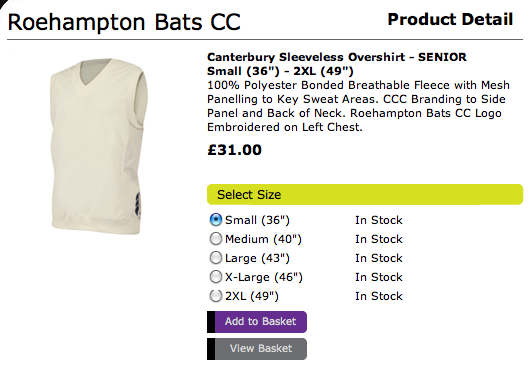Click the Add to Basket button
Viewport: 530px width, 374px height.
pos(257,322)
